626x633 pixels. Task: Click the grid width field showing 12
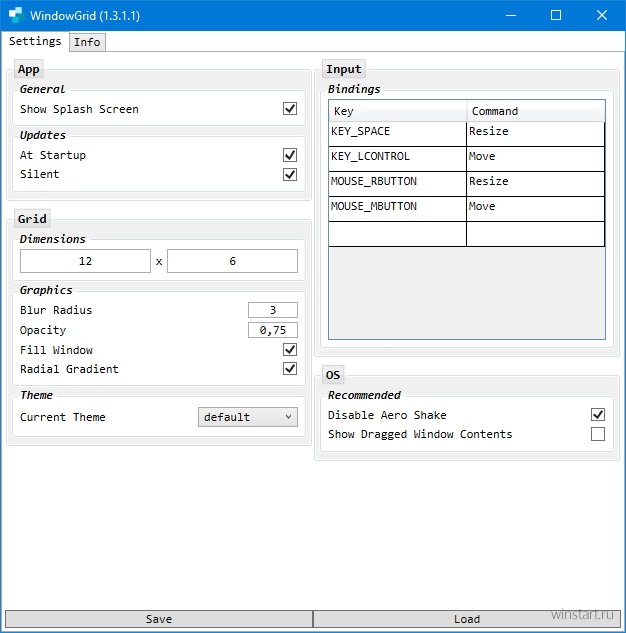coord(85,261)
